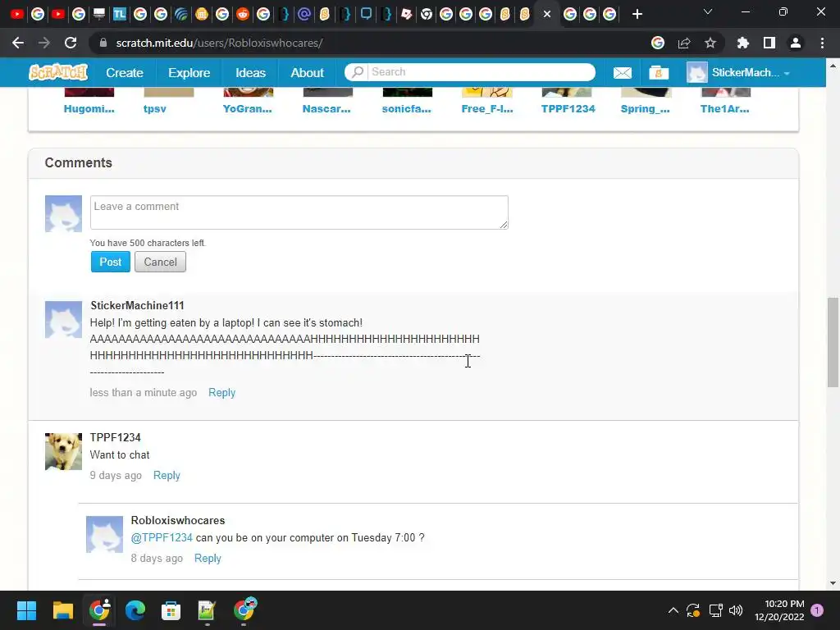This screenshot has height=630, width=840.
Task: Open the Explore menu item
Action: point(189,72)
